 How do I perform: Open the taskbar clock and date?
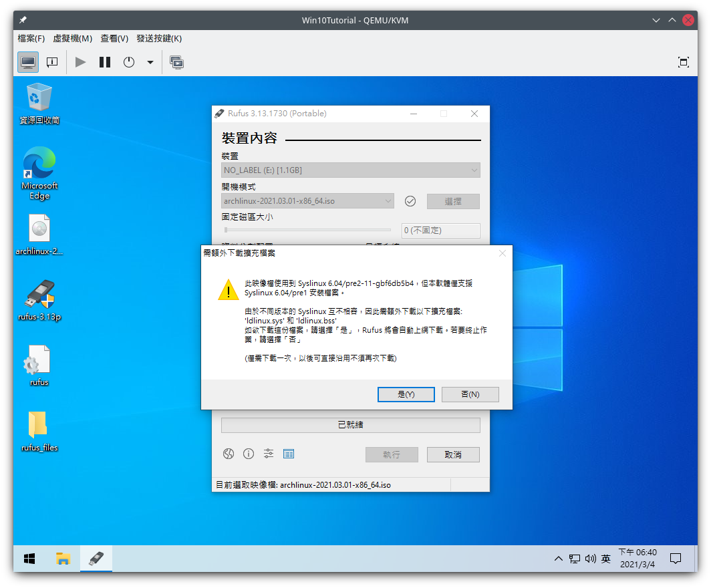pyautogui.click(x=637, y=559)
